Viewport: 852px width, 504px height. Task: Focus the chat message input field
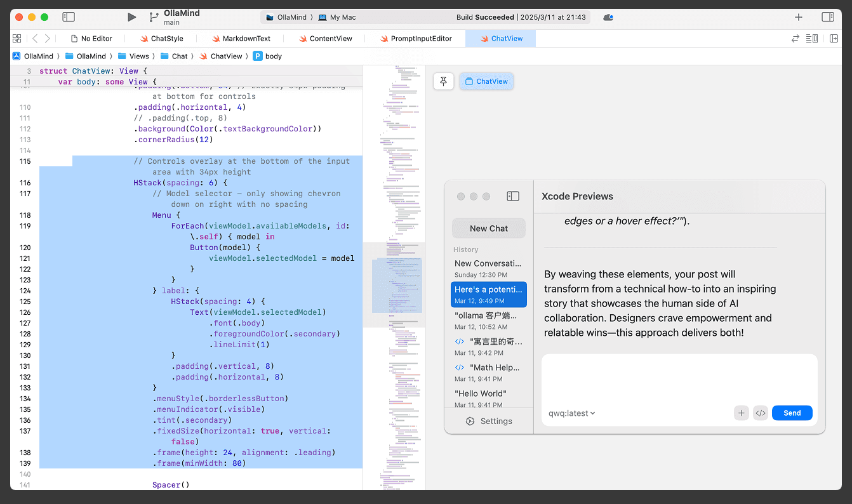pos(679,380)
